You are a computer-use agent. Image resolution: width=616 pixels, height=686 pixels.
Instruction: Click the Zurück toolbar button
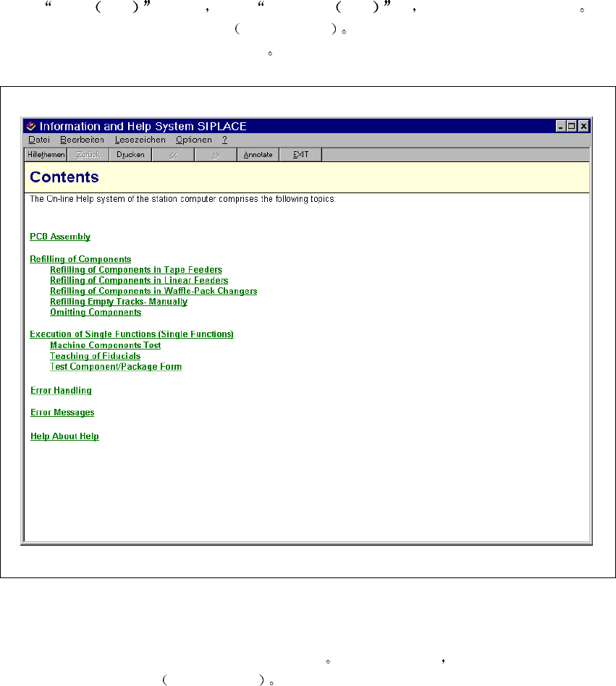click(88, 154)
